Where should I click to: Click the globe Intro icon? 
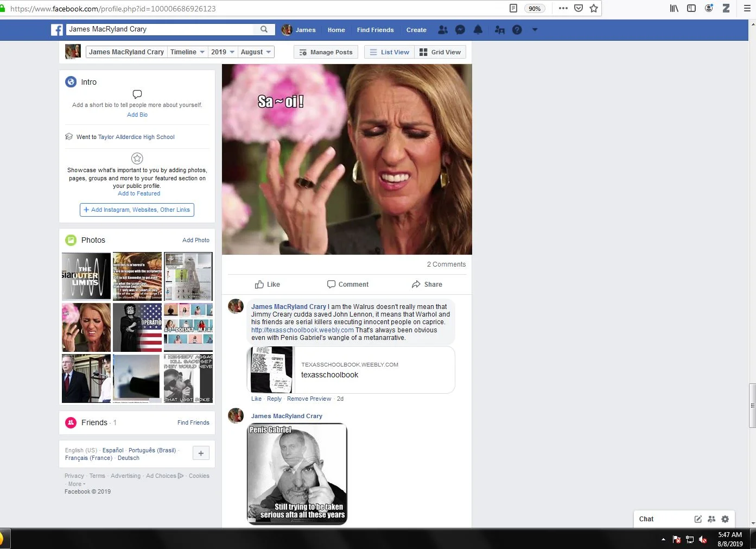[x=71, y=82]
